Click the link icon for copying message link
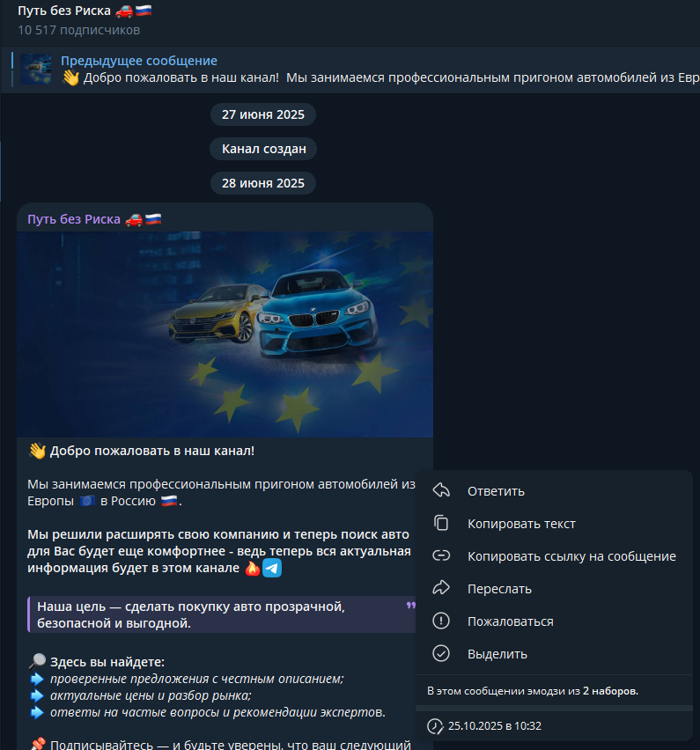This screenshot has width=700, height=750. point(441,555)
